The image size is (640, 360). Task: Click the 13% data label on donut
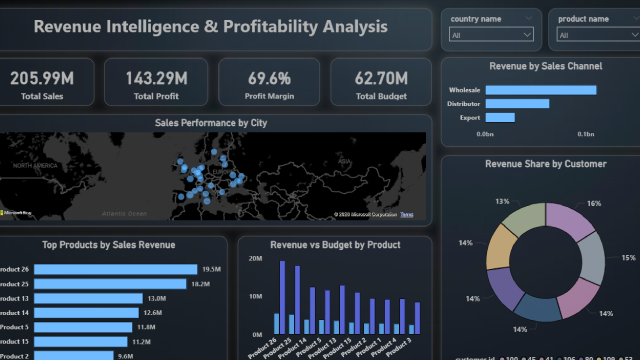point(502,201)
